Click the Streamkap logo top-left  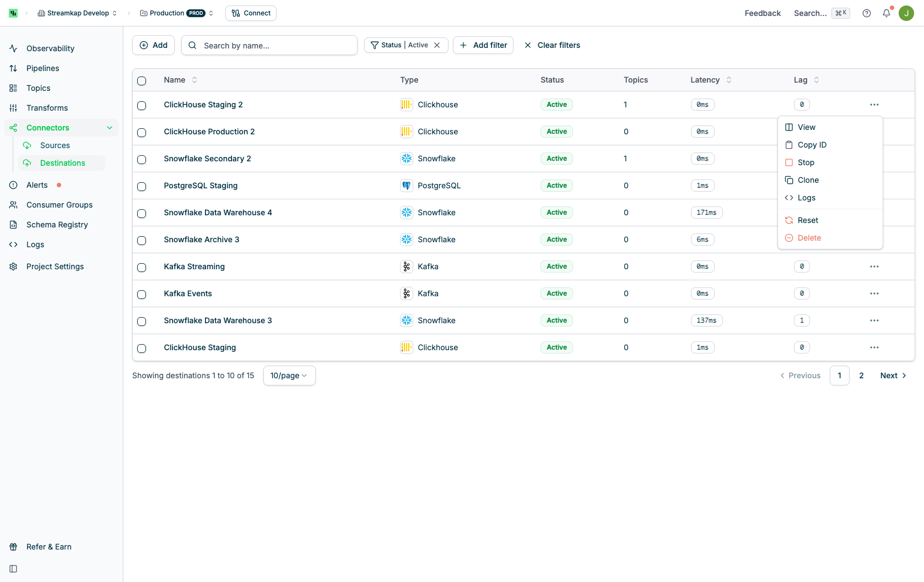point(13,13)
